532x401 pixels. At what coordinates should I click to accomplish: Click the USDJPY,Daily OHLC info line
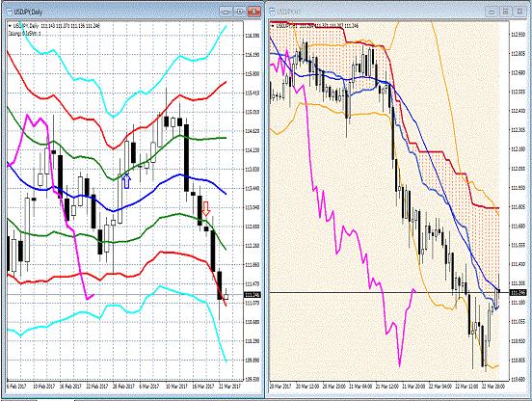click(56, 26)
